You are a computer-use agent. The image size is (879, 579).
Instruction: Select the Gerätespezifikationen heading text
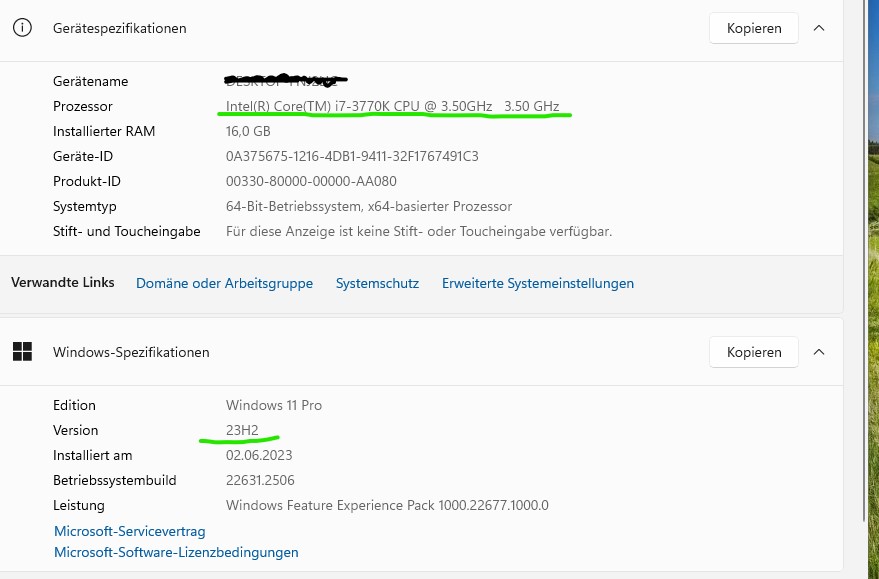click(x=119, y=28)
